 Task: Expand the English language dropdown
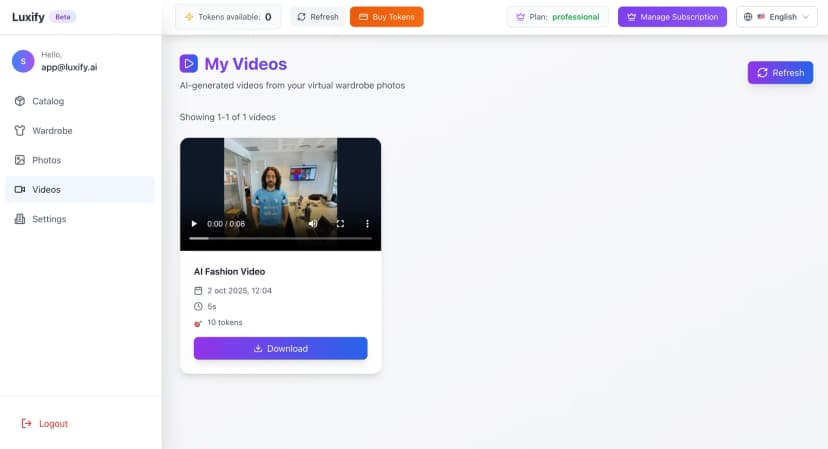[776, 17]
